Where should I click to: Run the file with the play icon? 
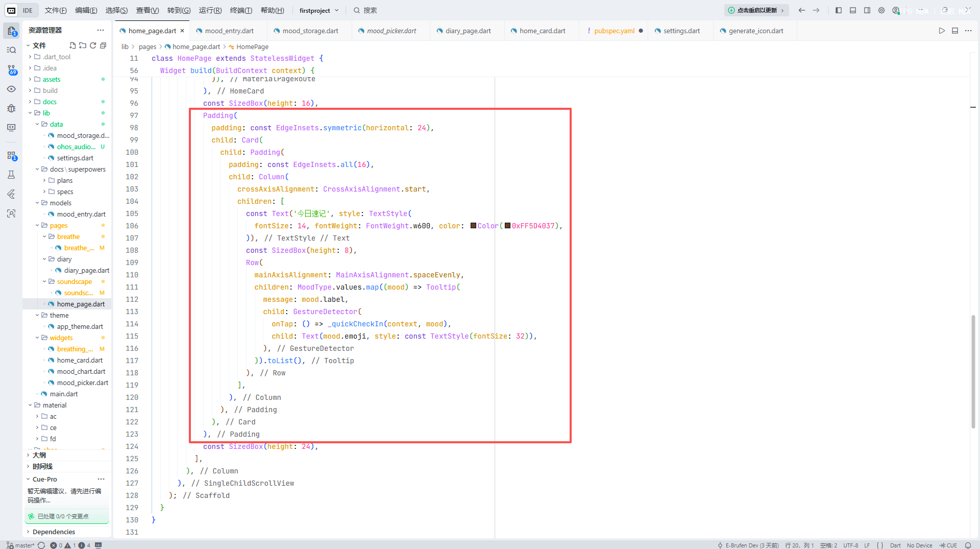[x=942, y=31]
